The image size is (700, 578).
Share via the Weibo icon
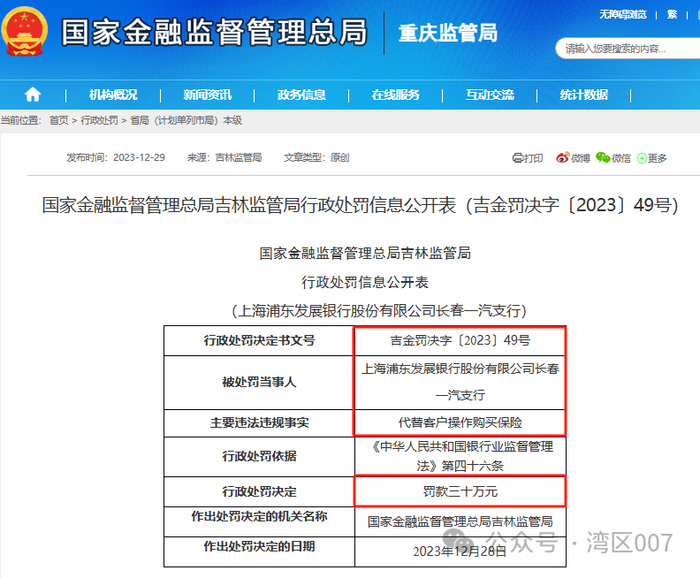[562, 158]
